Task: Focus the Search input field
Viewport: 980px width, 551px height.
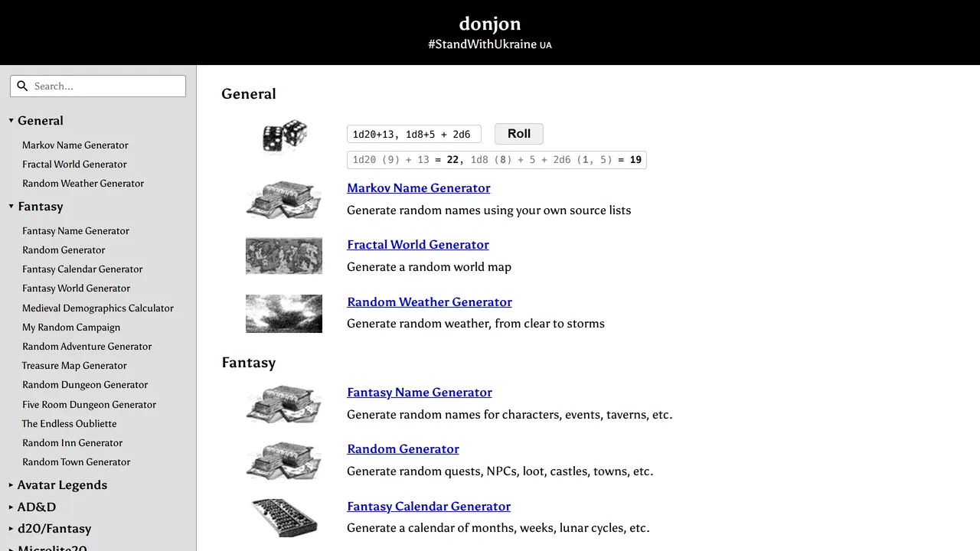Action: [x=98, y=86]
